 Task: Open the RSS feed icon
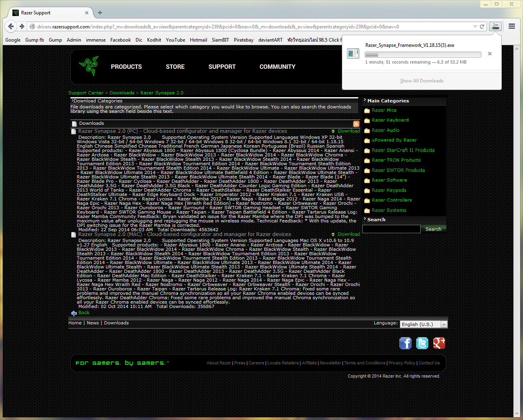356,124
